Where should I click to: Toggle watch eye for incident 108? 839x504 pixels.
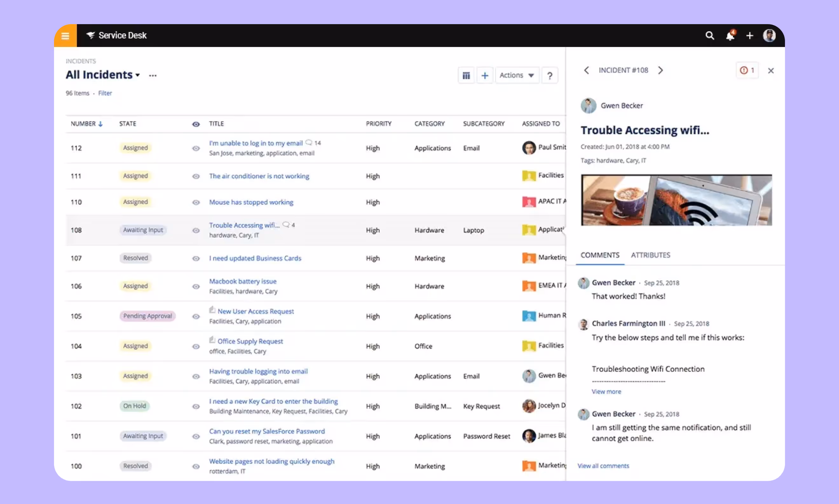pyautogui.click(x=196, y=231)
